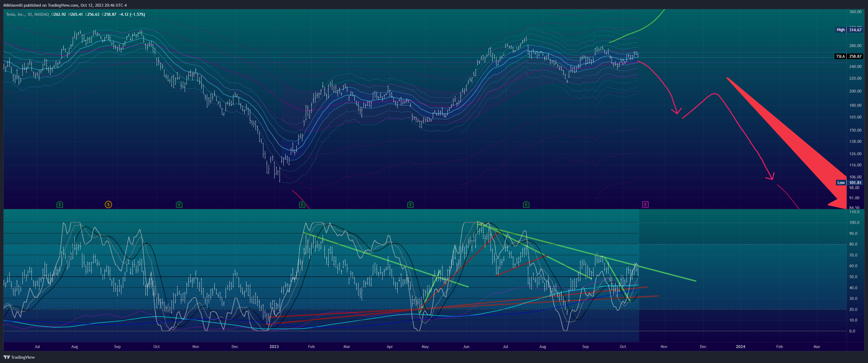Click the high value H265.41
Image resolution: width=868 pixels, height=363 pixels.
click(76, 14)
